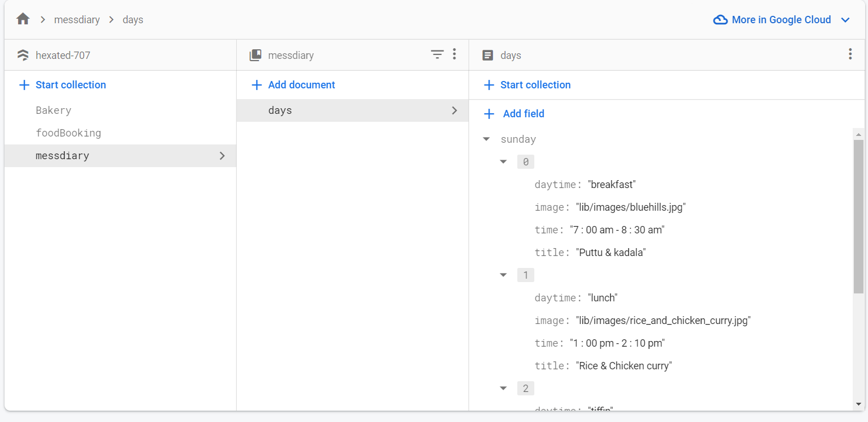The image size is (868, 422).
Task: Click index badge 1
Action: (x=526, y=275)
